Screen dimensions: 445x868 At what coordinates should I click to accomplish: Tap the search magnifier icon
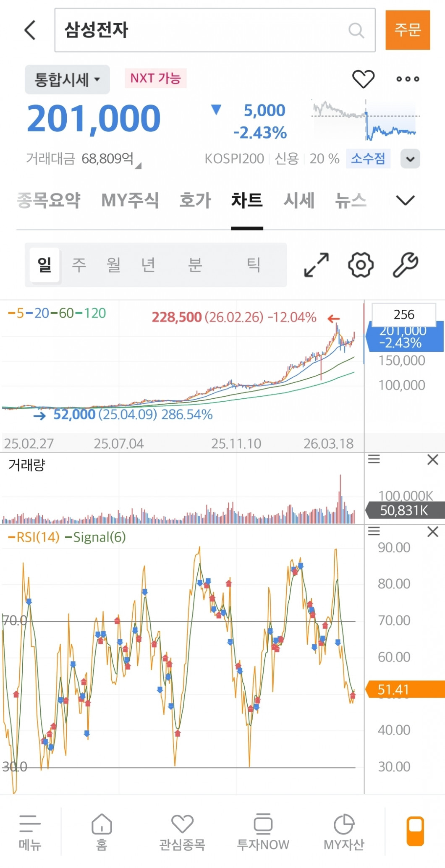356,30
